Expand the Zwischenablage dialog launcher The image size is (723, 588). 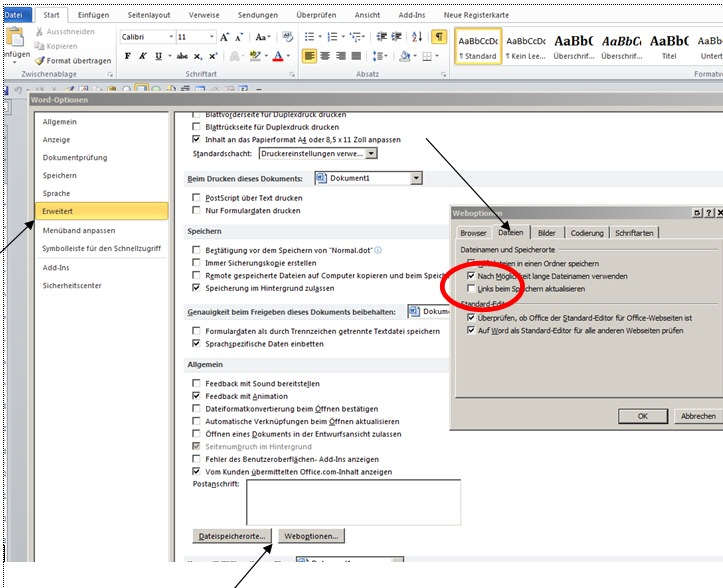tap(110, 74)
